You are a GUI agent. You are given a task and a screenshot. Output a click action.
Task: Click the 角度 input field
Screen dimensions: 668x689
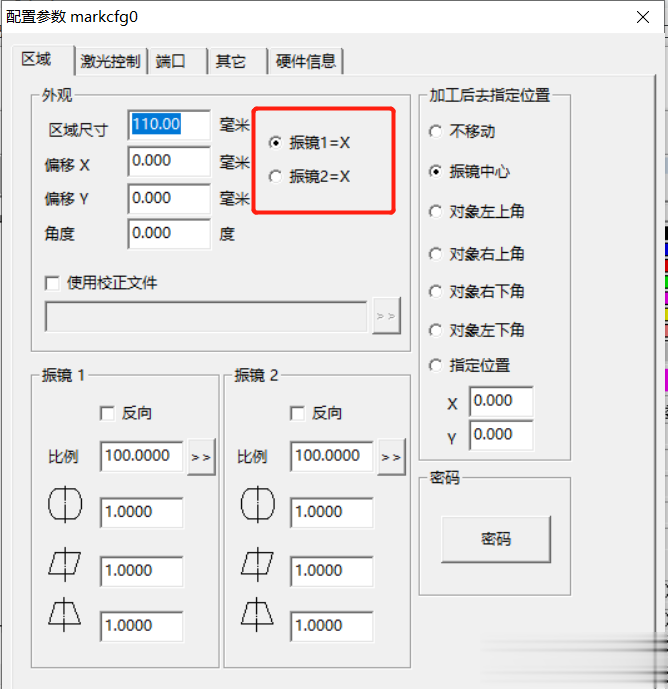169,234
